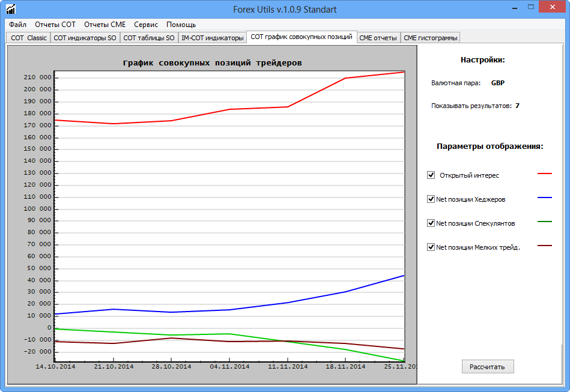Open the CME отчеты tab
The height and width of the screenshot is (392, 570).
[378, 38]
